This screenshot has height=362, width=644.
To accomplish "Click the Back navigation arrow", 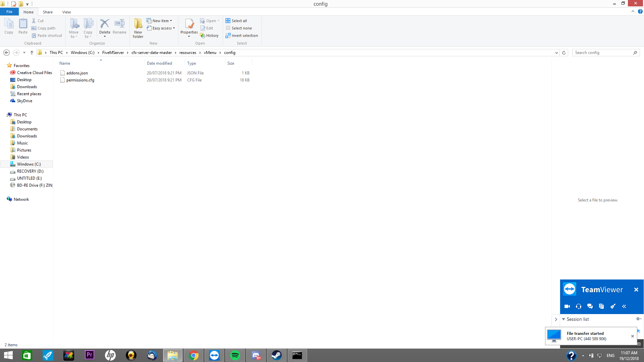I will tap(6, 53).
